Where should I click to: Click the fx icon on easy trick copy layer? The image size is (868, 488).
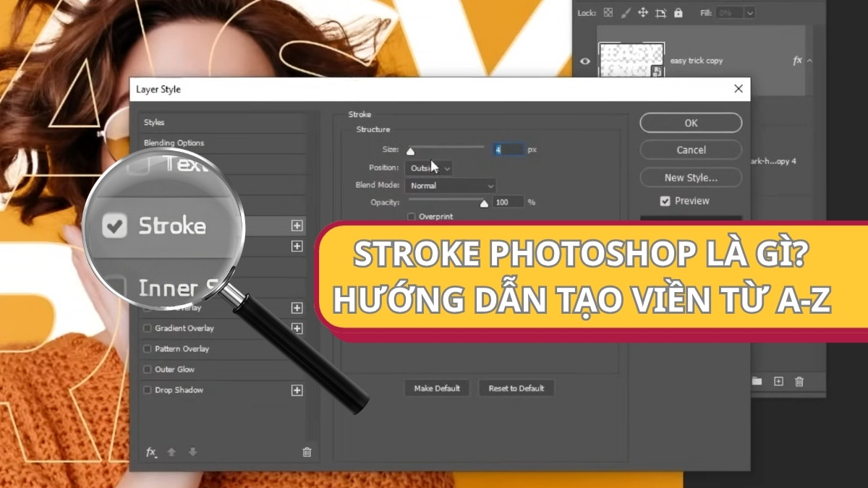[797, 61]
